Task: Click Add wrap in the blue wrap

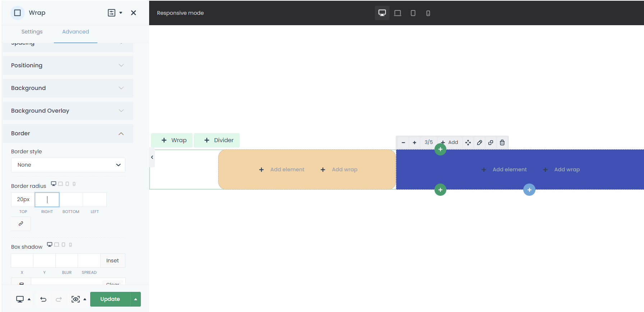Action: [561, 169]
